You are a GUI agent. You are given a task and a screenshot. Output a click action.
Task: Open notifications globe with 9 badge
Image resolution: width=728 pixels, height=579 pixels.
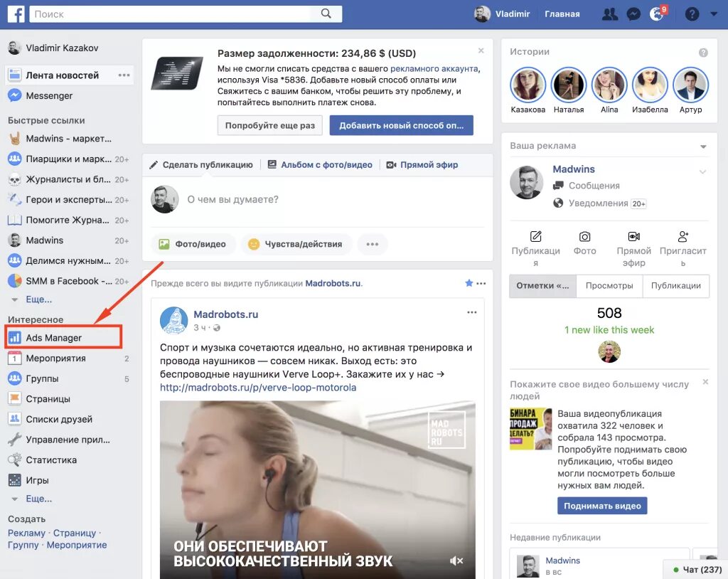coord(658,14)
